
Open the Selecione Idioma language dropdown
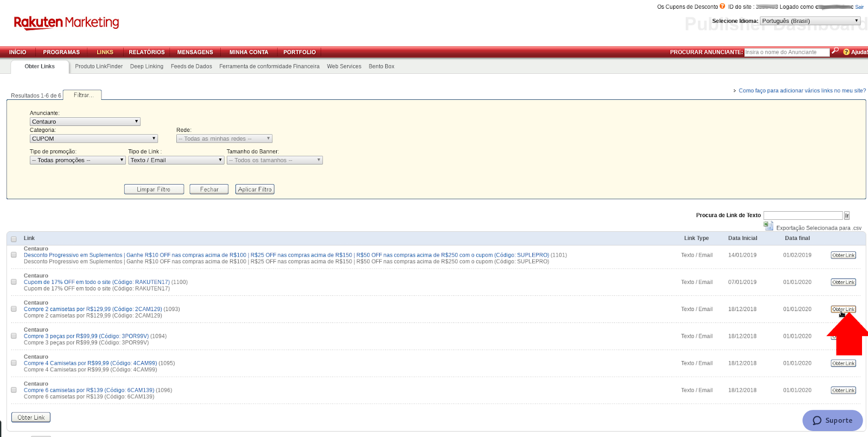(810, 21)
